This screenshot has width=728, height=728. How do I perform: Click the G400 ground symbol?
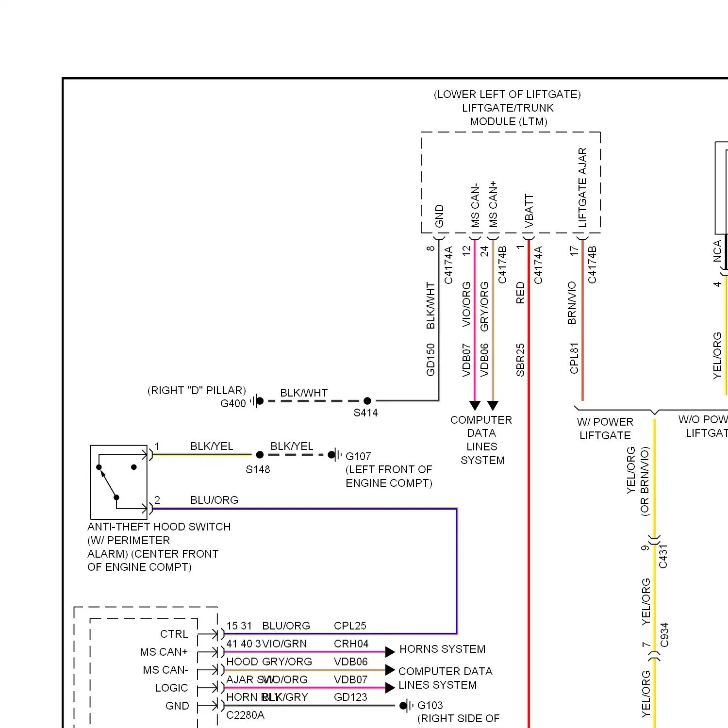tap(256, 401)
